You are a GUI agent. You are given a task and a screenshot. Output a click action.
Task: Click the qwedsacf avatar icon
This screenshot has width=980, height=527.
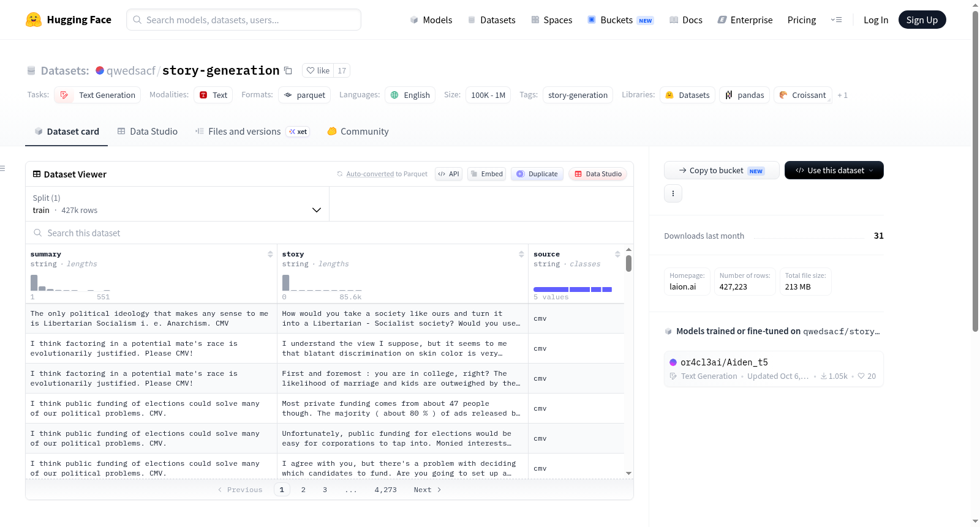(x=100, y=70)
